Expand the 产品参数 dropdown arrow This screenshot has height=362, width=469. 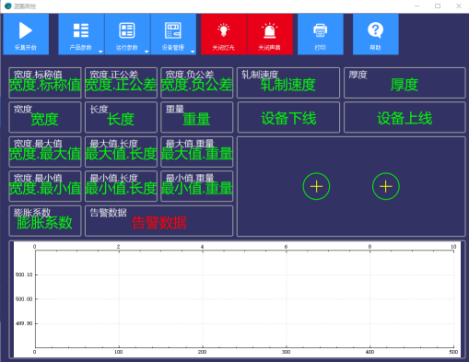point(101,51)
